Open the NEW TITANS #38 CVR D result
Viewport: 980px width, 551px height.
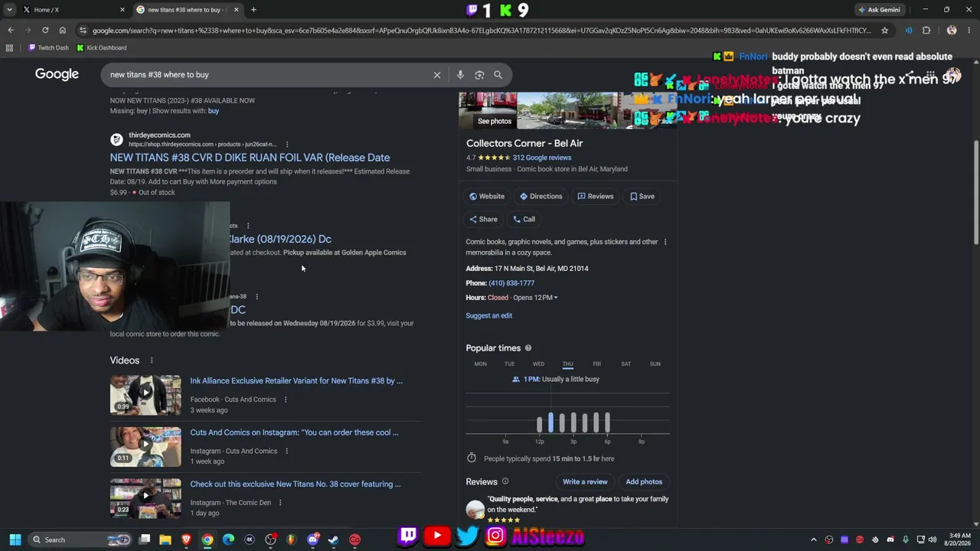click(250, 158)
